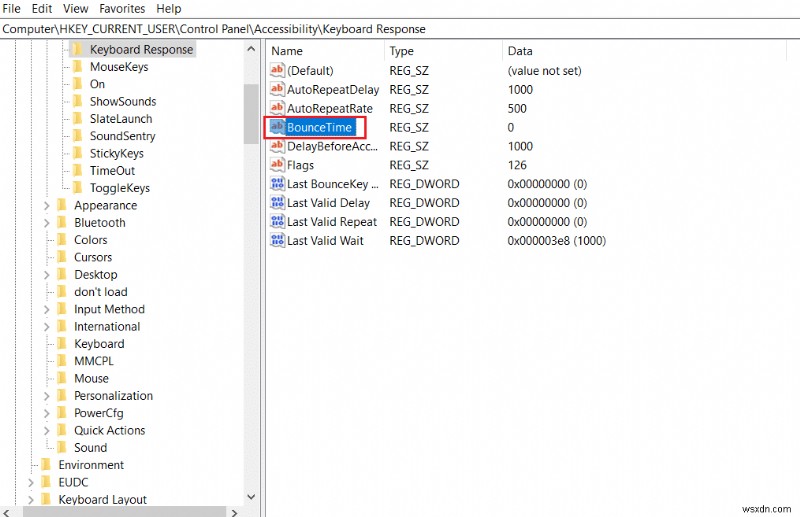800x517 pixels.
Task: Click the string icon of Flags value
Action: click(277, 165)
